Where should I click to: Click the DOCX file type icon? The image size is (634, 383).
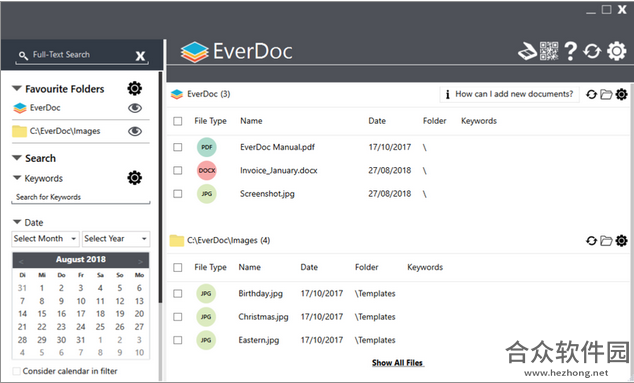pos(207,171)
